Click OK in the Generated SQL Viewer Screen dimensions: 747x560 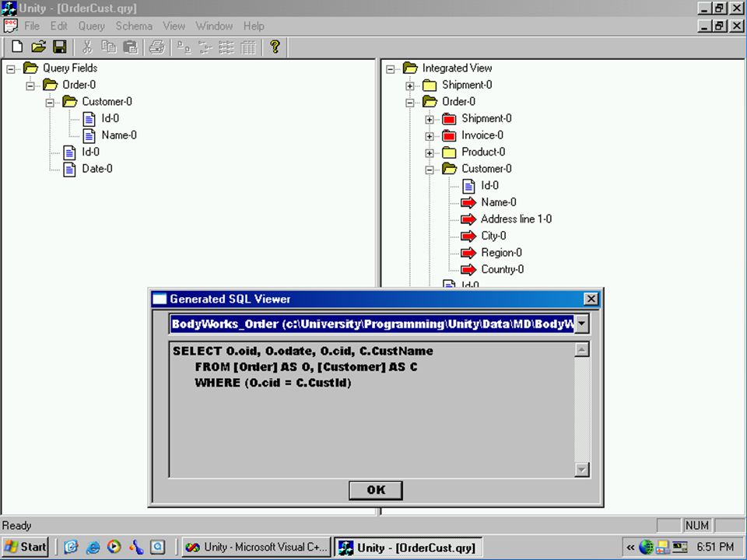375,490
